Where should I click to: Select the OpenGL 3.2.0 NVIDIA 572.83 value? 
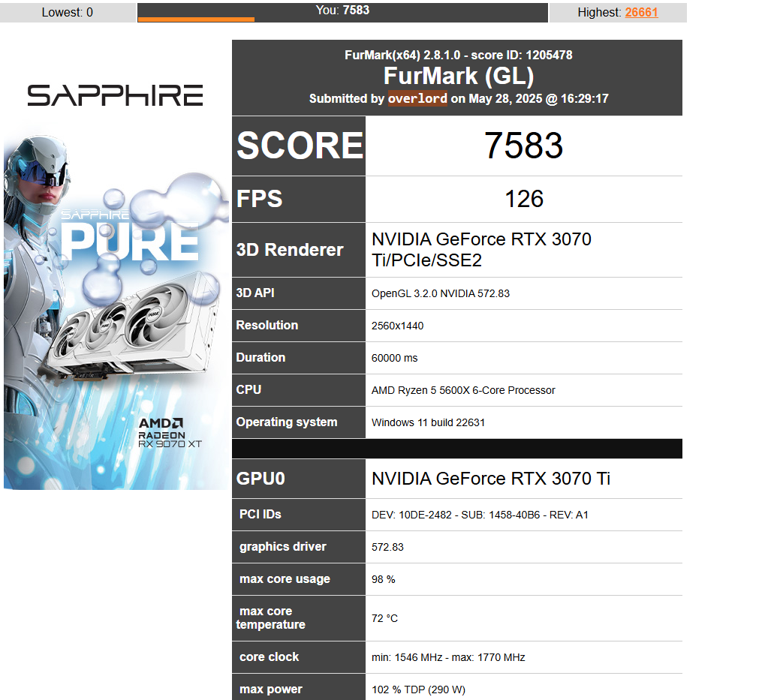[x=441, y=293]
